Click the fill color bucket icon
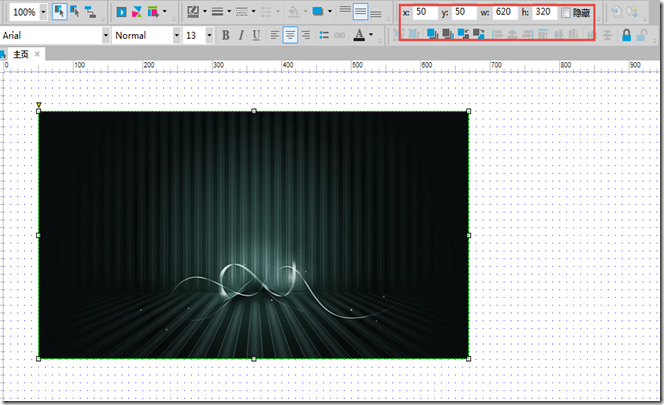The width and height of the screenshot is (664, 405). [293, 11]
